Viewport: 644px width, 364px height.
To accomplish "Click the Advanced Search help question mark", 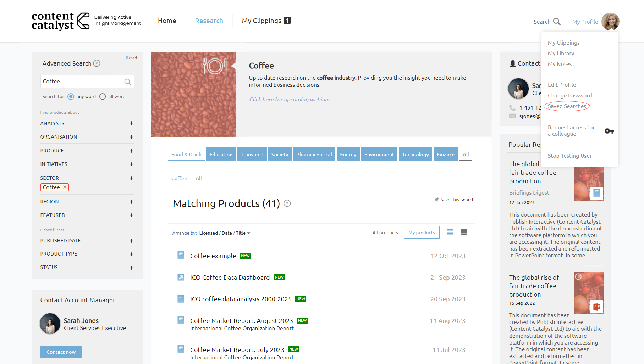I will tap(97, 63).
